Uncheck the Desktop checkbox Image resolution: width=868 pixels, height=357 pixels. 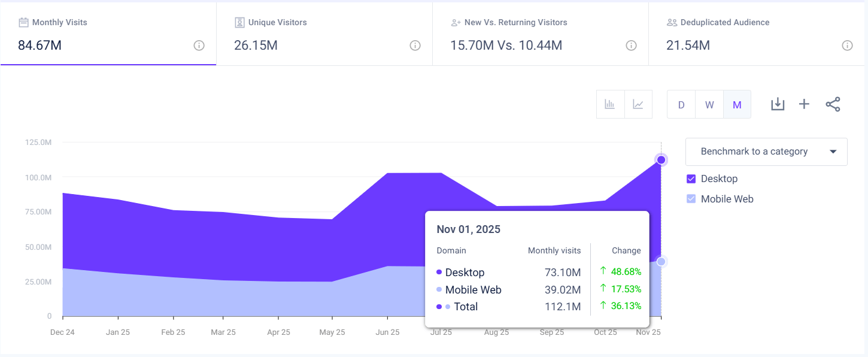pos(691,179)
